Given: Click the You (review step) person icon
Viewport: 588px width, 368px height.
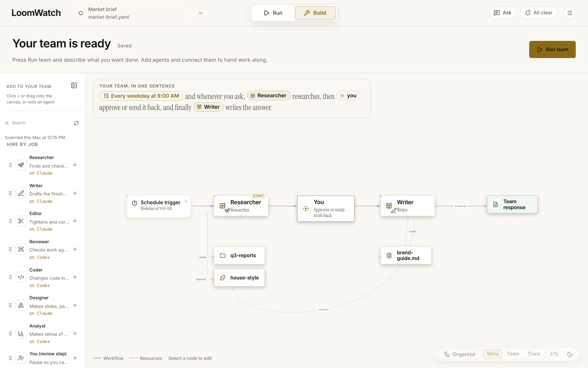Looking at the screenshot, I should coord(21,358).
